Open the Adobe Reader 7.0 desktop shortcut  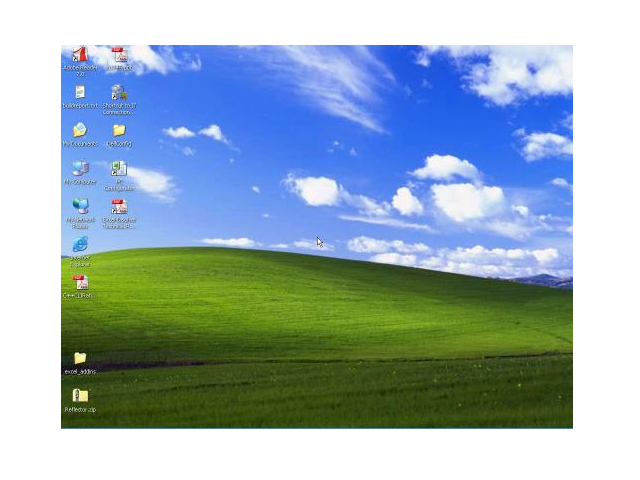[80, 54]
